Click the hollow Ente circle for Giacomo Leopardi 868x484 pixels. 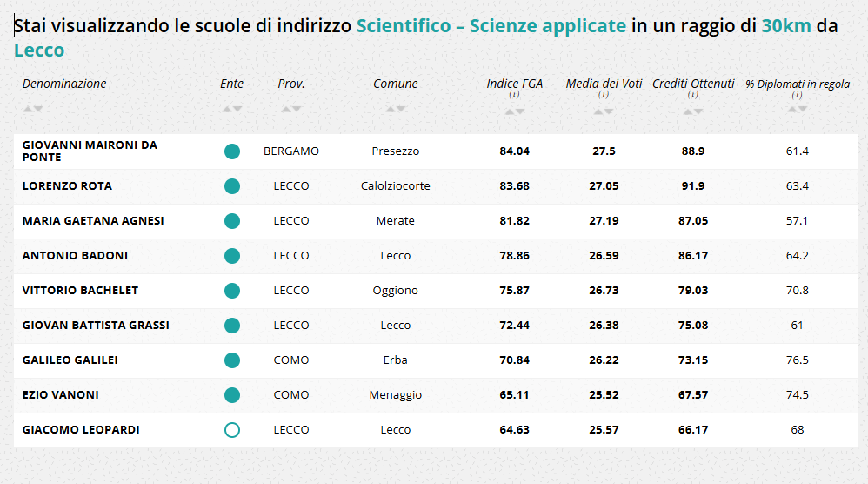pyautogui.click(x=232, y=430)
